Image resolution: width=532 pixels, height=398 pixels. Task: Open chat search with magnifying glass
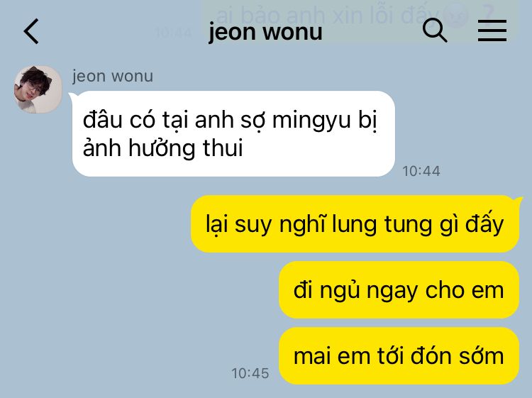pyautogui.click(x=435, y=31)
